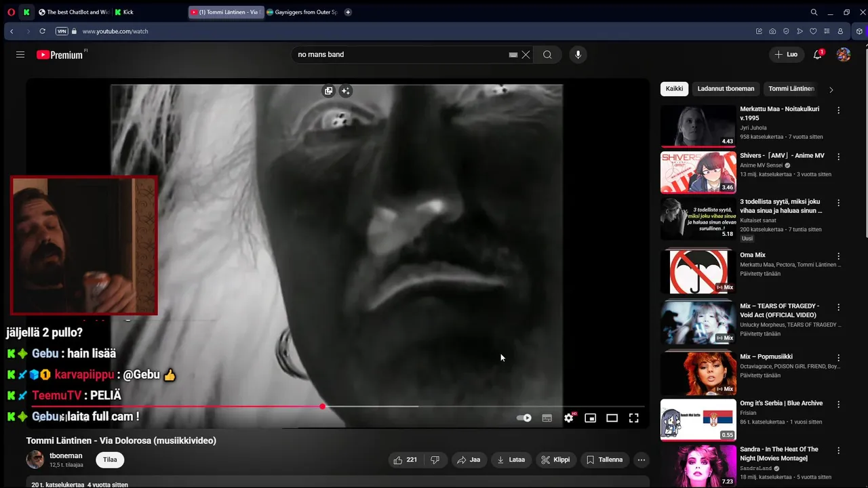The height and width of the screenshot is (488, 868).
Task: Clear the search text with X icon
Action: click(526, 55)
